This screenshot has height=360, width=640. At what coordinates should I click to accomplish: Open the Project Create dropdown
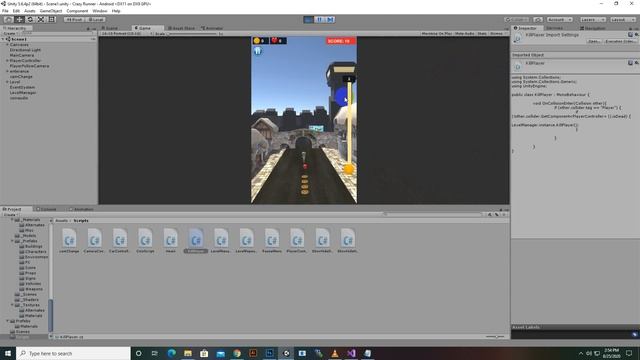(10, 214)
